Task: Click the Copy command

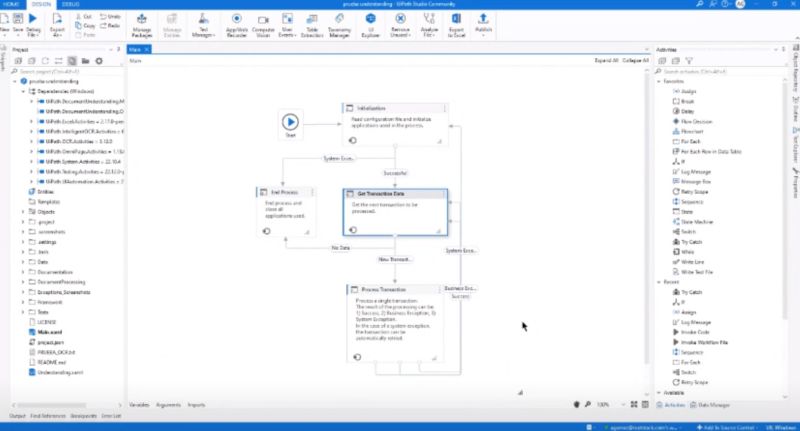Action: pos(85,26)
